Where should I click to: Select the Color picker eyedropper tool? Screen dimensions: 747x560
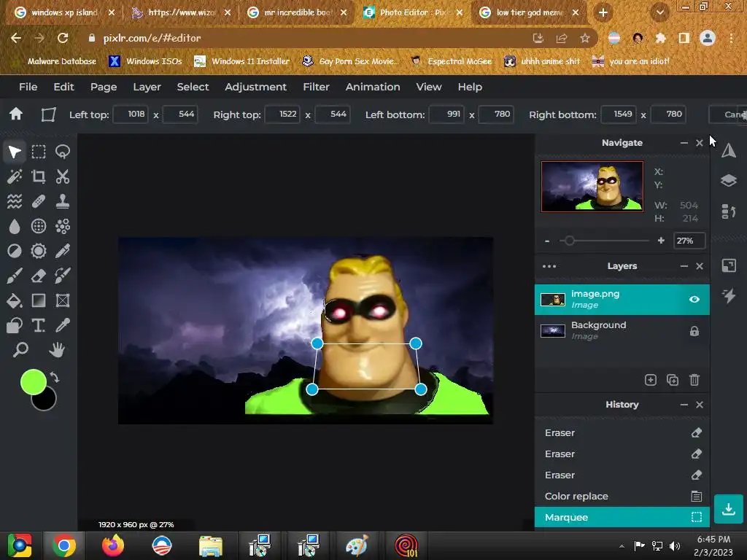pos(63,325)
